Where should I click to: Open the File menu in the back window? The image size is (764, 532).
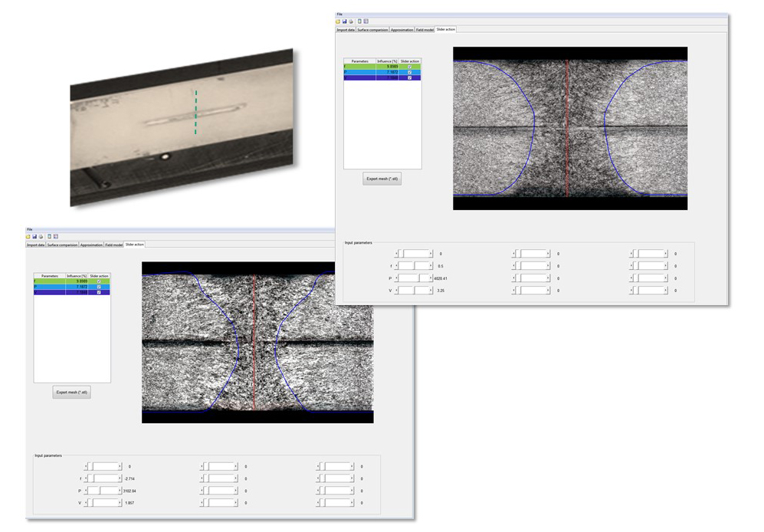30,229
